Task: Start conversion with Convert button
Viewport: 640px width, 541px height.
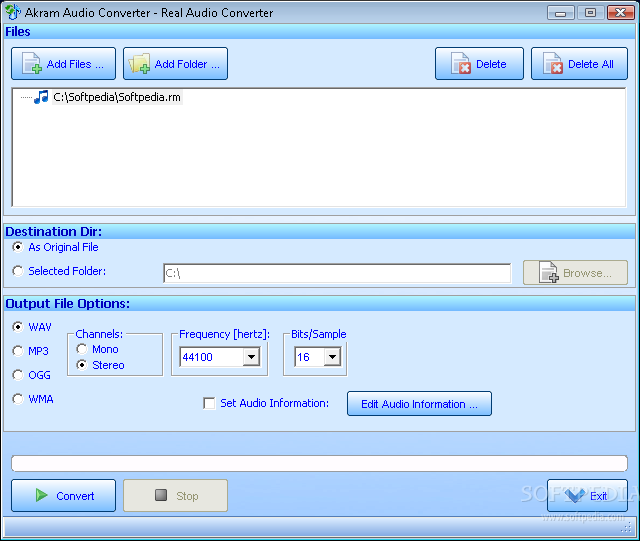Action: click(63, 495)
